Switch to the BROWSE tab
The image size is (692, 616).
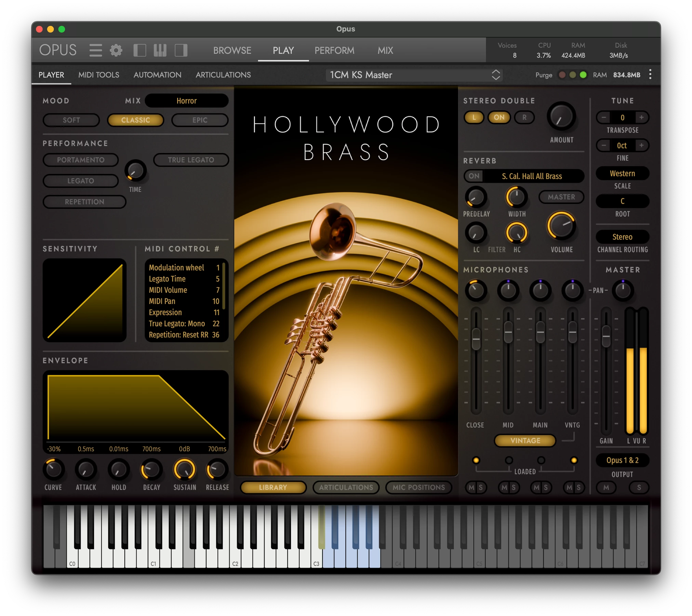[x=232, y=51]
